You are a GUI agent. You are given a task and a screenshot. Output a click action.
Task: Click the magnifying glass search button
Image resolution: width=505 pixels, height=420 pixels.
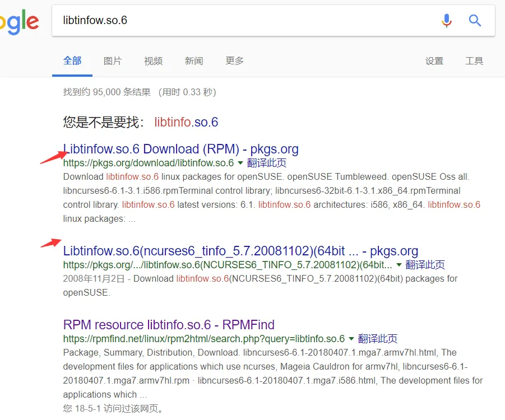tap(475, 21)
